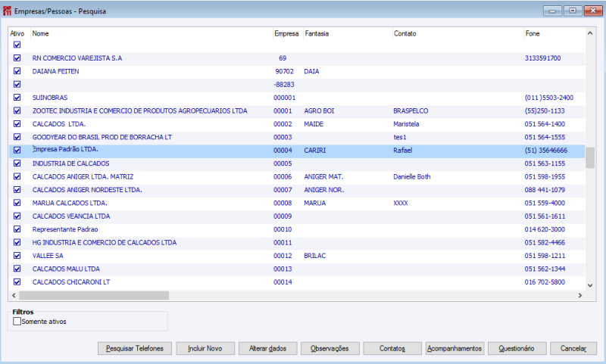Sort by the Empresa column header
The image size is (606, 364).
[288, 33]
